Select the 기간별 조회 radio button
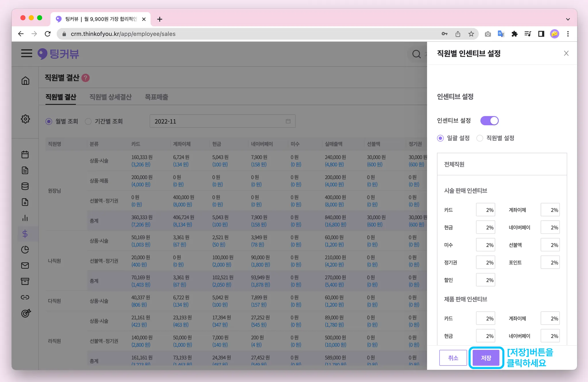This screenshot has height=382, width=588. [x=88, y=122]
